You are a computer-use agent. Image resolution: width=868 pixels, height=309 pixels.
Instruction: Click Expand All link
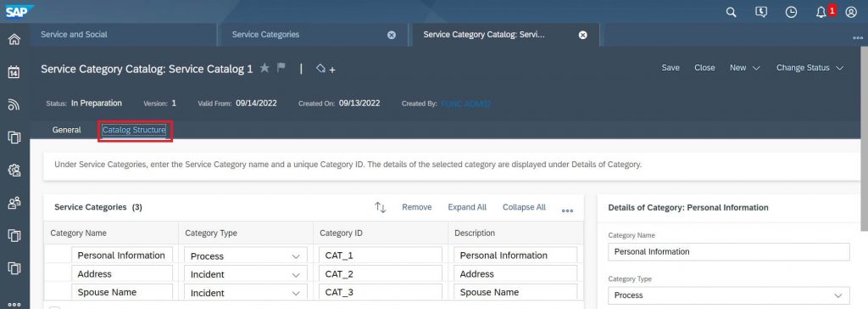[467, 207]
